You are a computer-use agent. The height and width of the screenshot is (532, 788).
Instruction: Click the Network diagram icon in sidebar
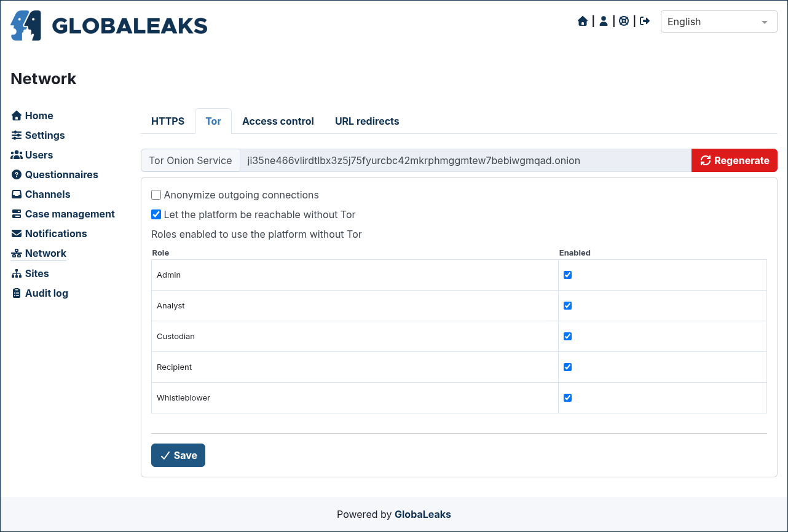point(17,253)
